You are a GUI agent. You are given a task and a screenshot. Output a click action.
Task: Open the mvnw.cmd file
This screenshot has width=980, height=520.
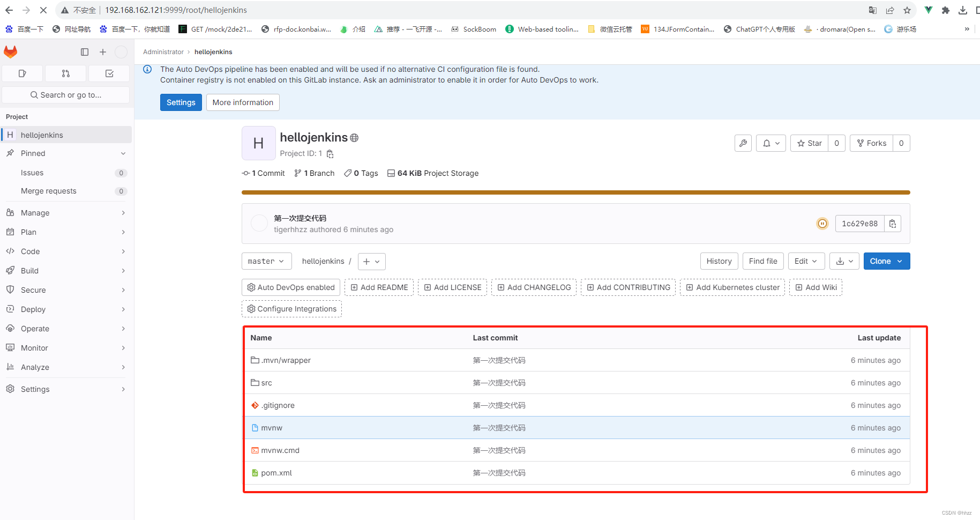coord(280,450)
